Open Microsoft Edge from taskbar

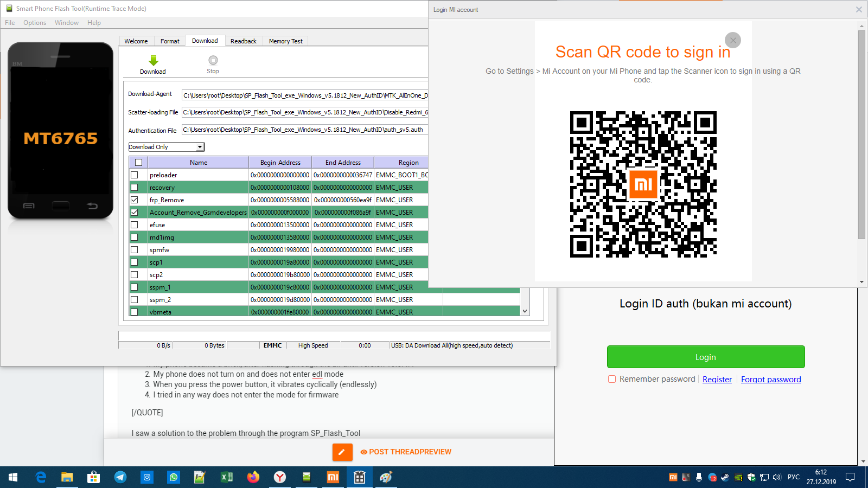(41, 477)
